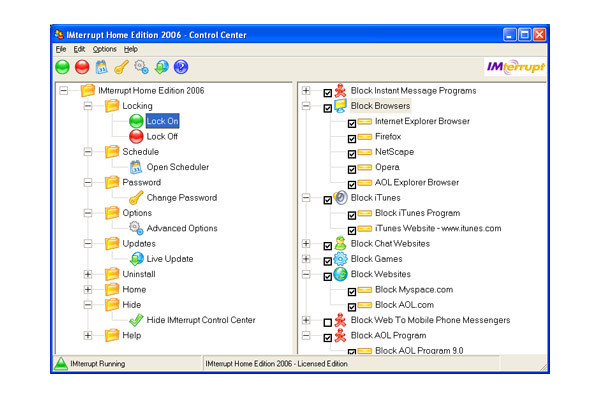The width and height of the screenshot is (600, 400).
Task: Select the Lock On tree item
Action: click(x=162, y=121)
